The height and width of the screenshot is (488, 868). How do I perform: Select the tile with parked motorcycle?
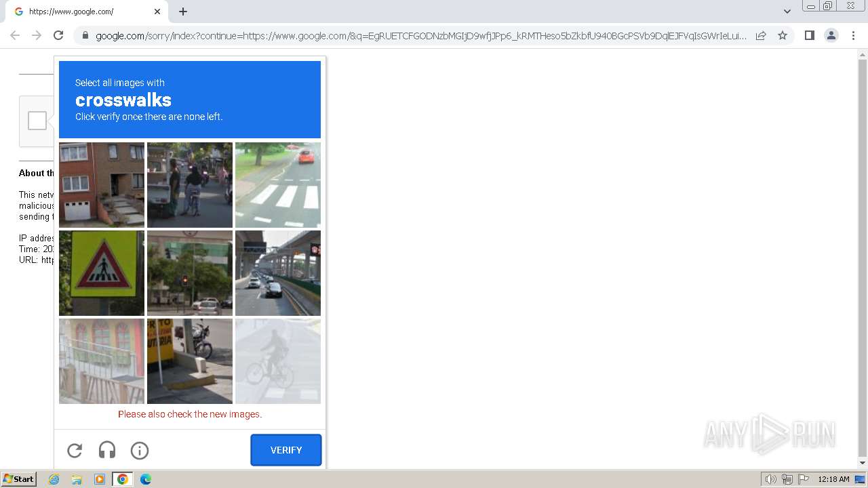(190, 361)
